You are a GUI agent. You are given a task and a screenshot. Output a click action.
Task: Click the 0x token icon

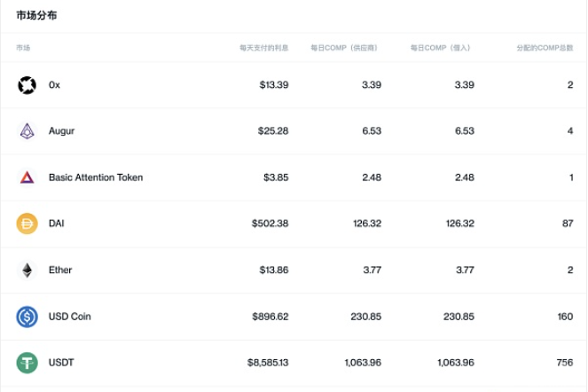click(x=27, y=85)
